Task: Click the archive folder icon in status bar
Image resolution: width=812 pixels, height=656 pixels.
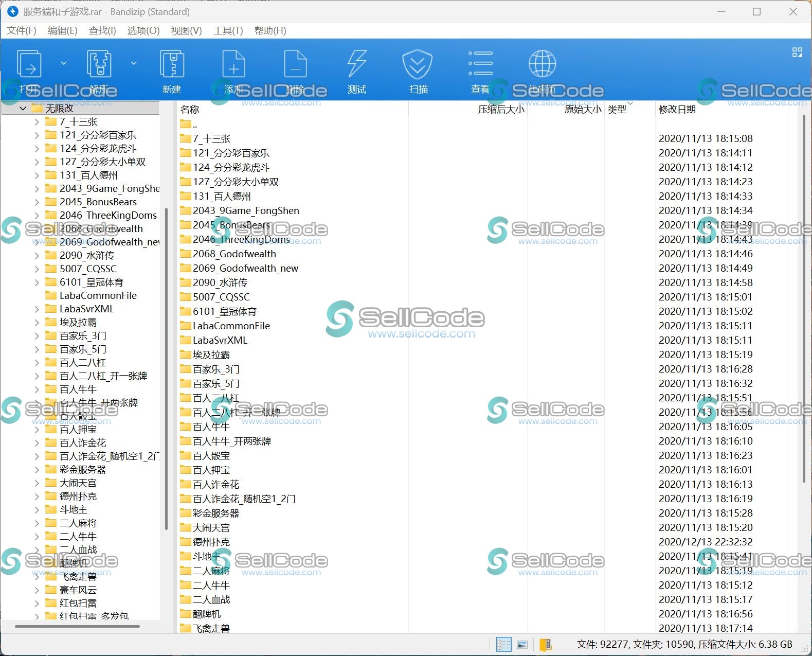Action: [546, 644]
